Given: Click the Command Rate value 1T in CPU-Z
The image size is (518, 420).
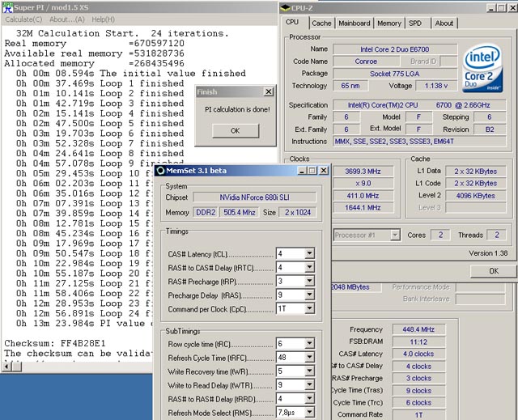Looking at the screenshot, I should tap(418, 415).
